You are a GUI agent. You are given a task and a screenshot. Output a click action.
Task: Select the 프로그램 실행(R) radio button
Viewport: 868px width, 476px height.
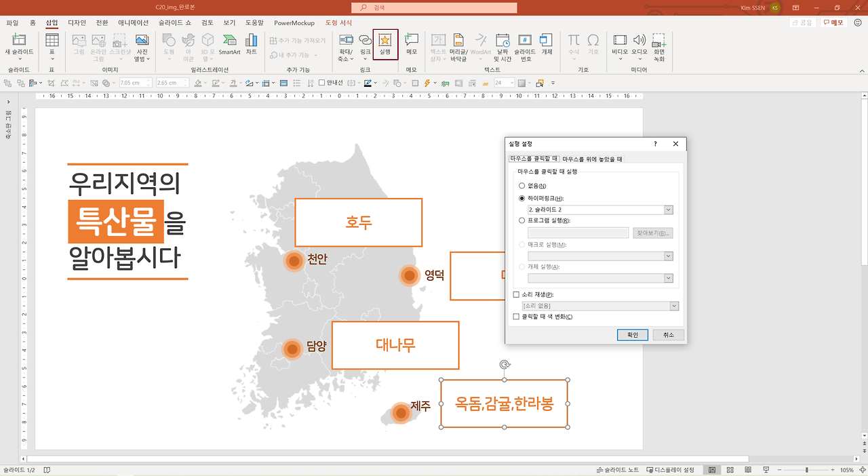pyautogui.click(x=521, y=220)
